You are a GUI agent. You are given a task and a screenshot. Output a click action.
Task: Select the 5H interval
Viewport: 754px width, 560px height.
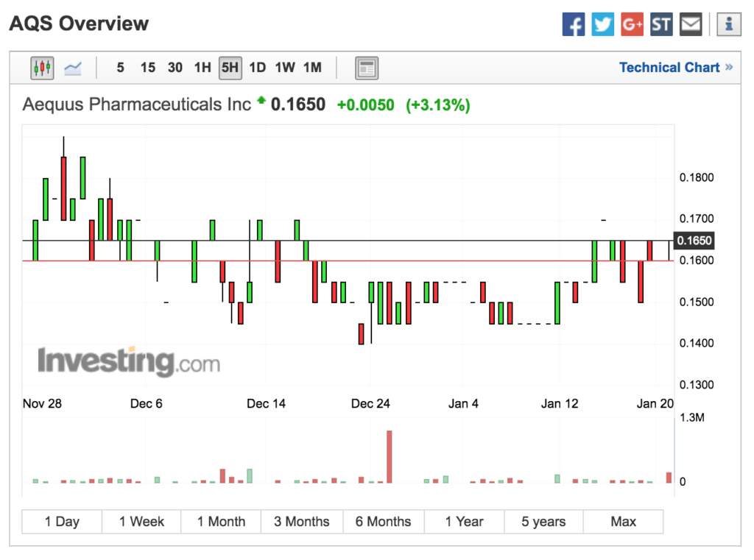point(230,68)
